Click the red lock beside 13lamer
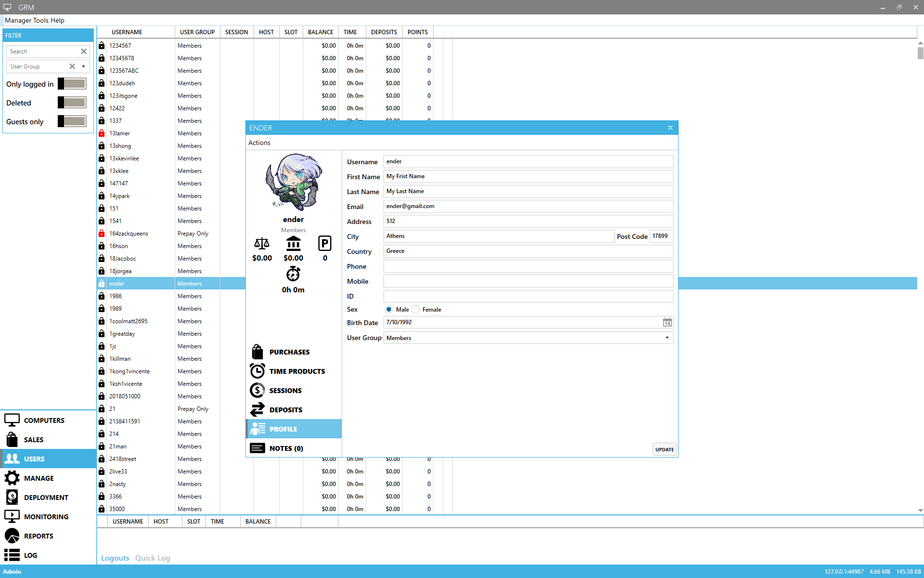This screenshot has width=924, height=578. point(102,133)
